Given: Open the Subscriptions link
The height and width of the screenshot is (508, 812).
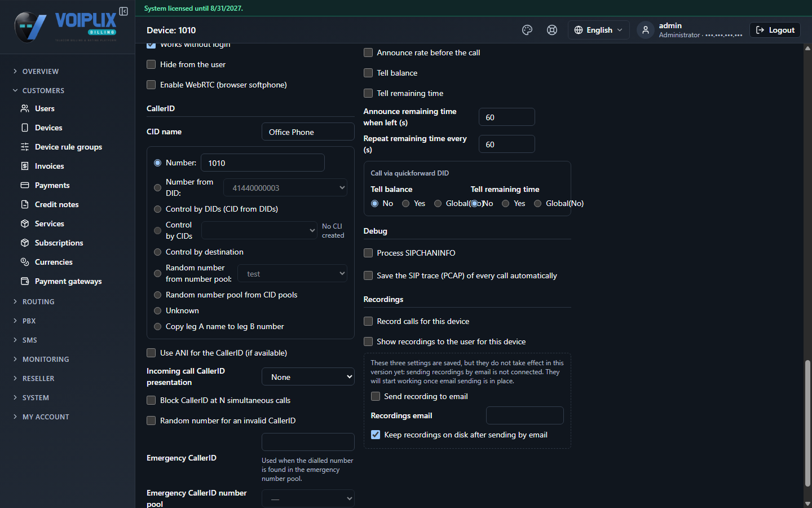Looking at the screenshot, I should [59, 243].
